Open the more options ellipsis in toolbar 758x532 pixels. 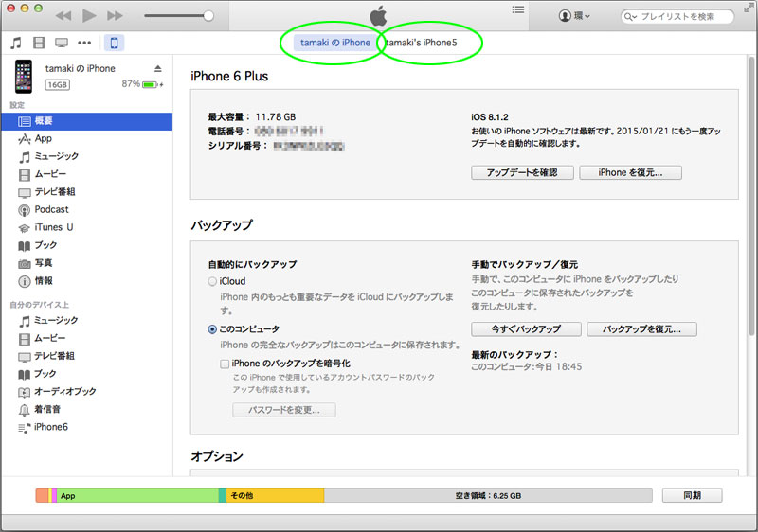85,44
